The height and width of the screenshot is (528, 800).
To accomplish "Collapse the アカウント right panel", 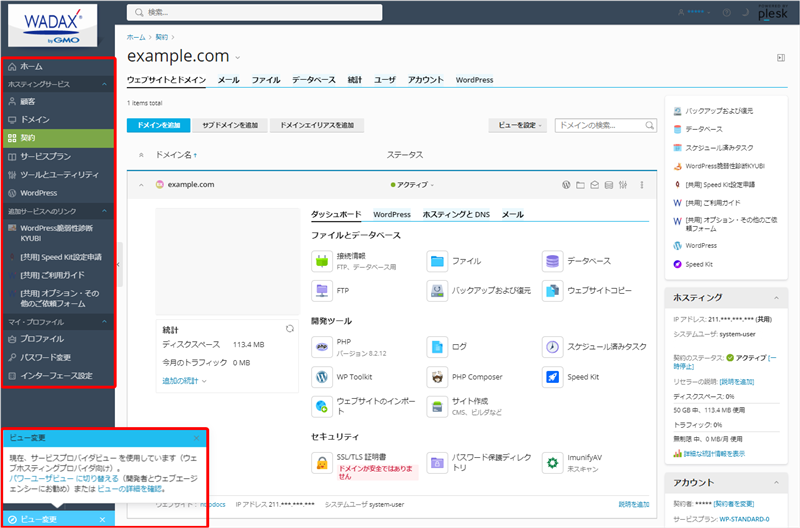I will pos(776,483).
